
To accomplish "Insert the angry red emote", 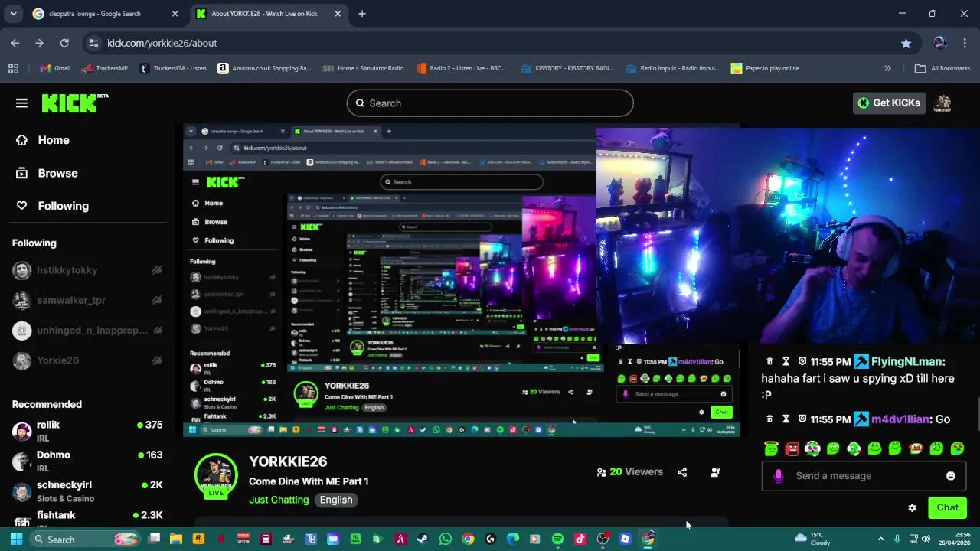I will click(x=792, y=448).
